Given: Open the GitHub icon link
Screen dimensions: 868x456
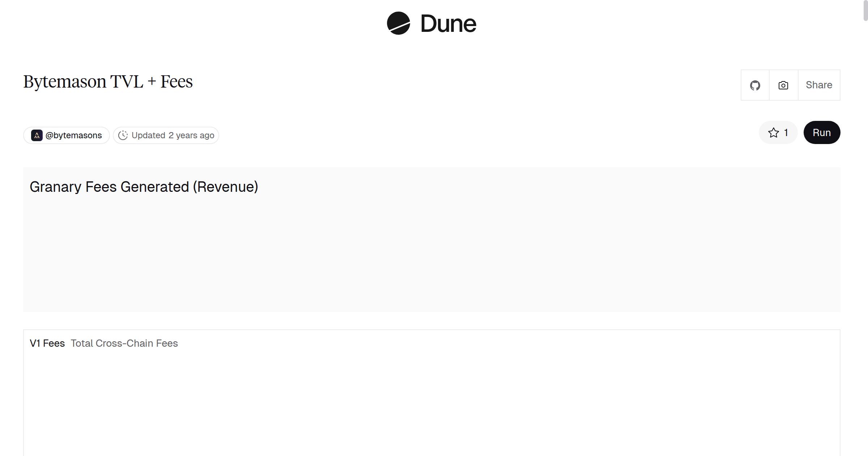Looking at the screenshot, I should 755,85.
